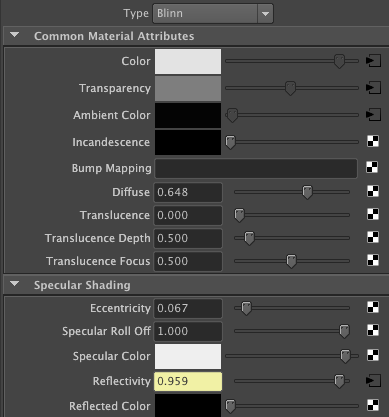This screenshot has width=389, height=417.
Task: Click the Incandescence checker map icon
Action: point(373,141)
